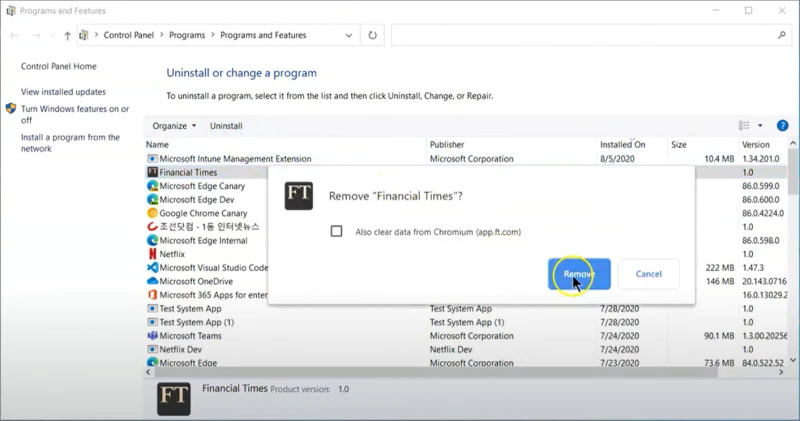Click the 8/5/2020 installed date cell
Screen dimensions: 800x421
[x=617, y=159]
